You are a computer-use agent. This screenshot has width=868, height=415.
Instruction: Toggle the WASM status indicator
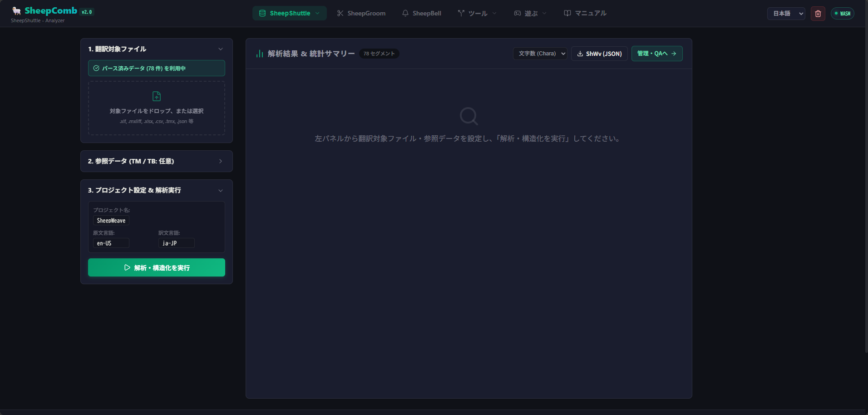[843, 14]
